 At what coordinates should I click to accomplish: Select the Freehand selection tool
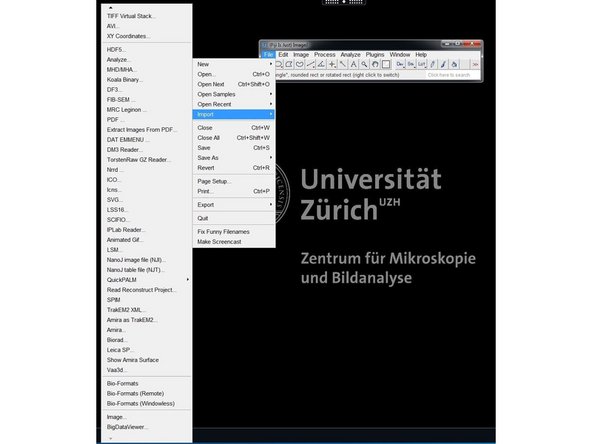299,65
